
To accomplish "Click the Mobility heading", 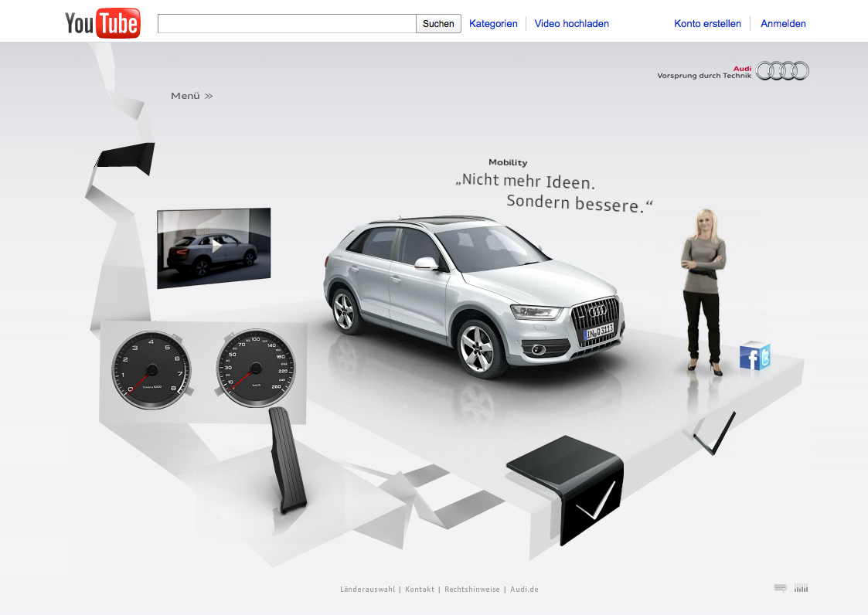I will [x=508, y=162].
